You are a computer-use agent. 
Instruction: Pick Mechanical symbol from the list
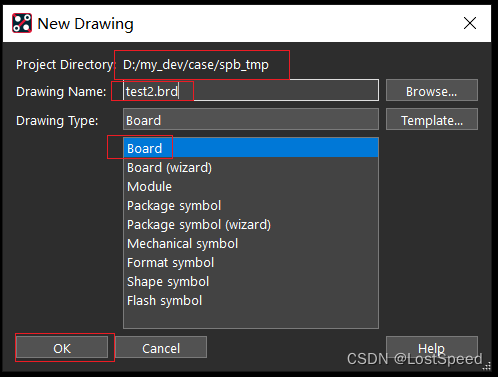coord(251,243)
